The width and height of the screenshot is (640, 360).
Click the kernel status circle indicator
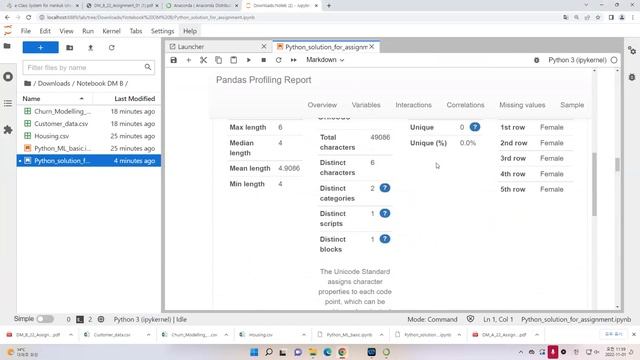(614, 60)
